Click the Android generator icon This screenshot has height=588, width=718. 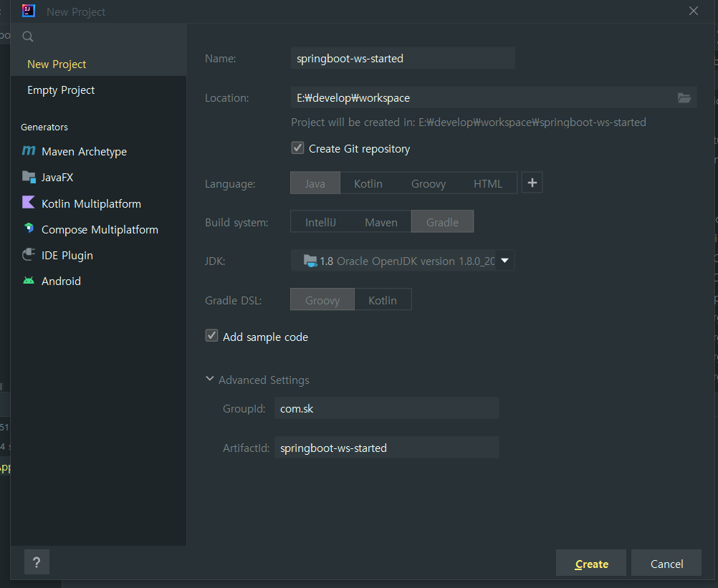pyautogui.click(x=29, y=281)
